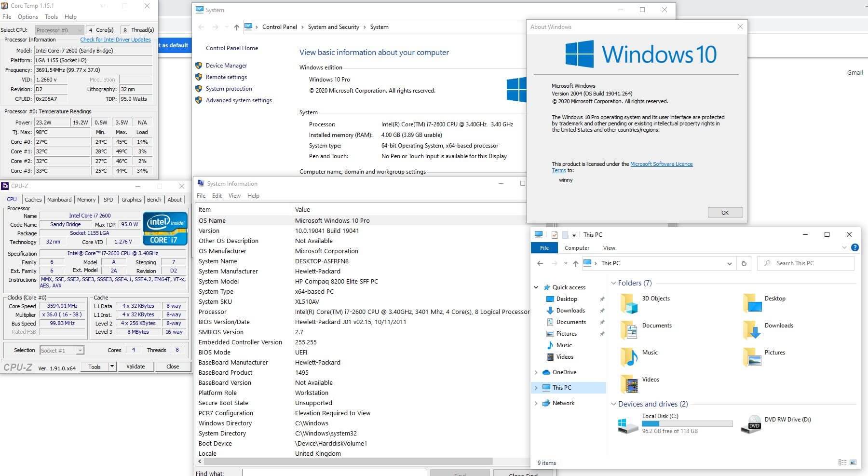Open the Videos folder icon in main pane
Image resolution: width=868 pixels, height=476 pixels.
click(x=629, y=384)
